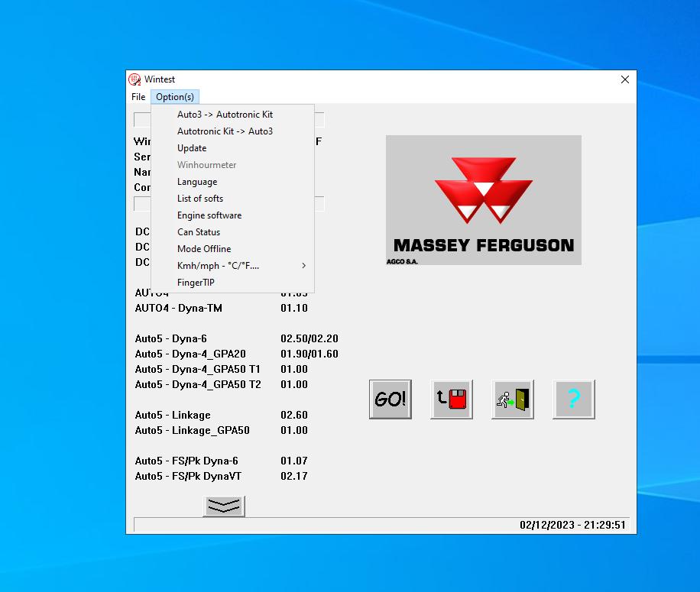Switch to Mode Offline
The height and width of the screenshot is (592, 700).
[x=232, y=249]
